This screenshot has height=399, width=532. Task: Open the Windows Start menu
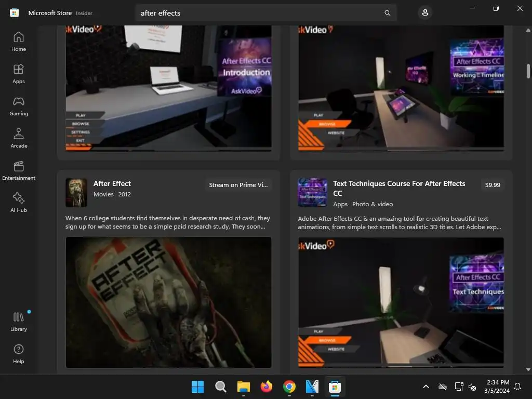tap(197, 387)
